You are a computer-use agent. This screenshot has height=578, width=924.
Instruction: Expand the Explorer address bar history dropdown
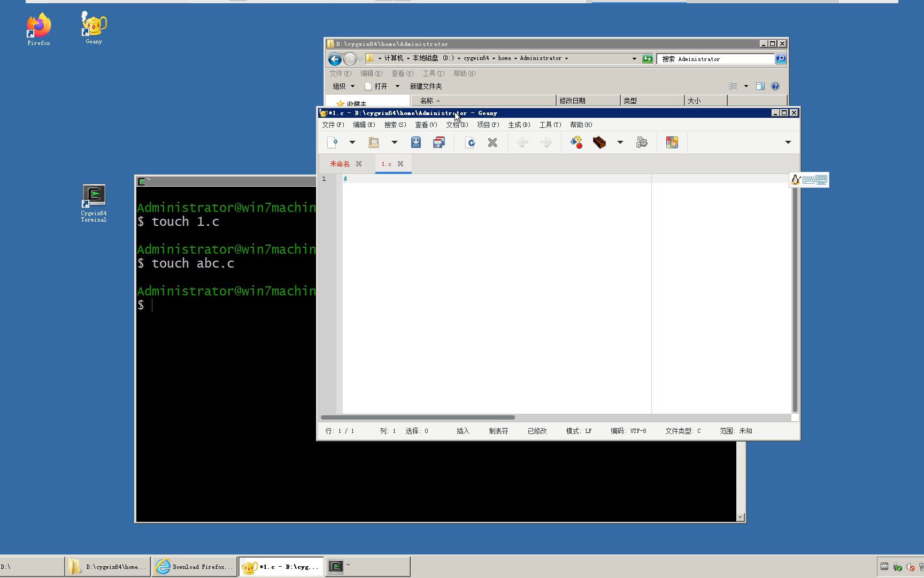pos(634,58)
